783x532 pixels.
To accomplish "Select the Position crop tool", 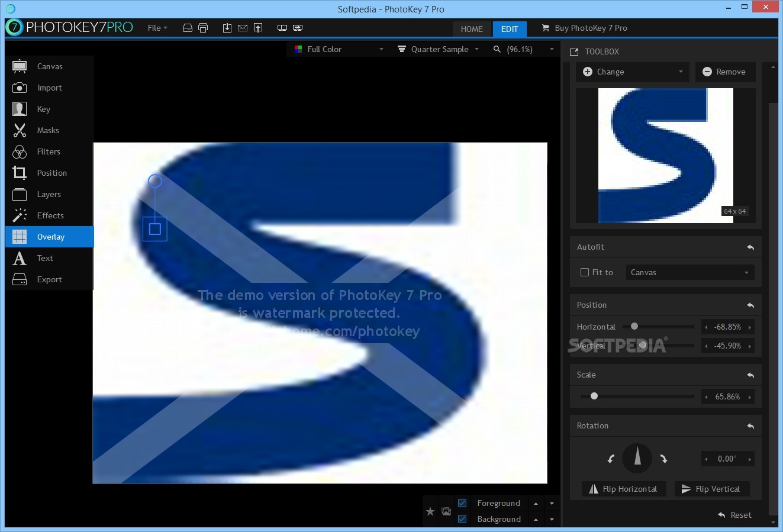I will tap(50, 173).
